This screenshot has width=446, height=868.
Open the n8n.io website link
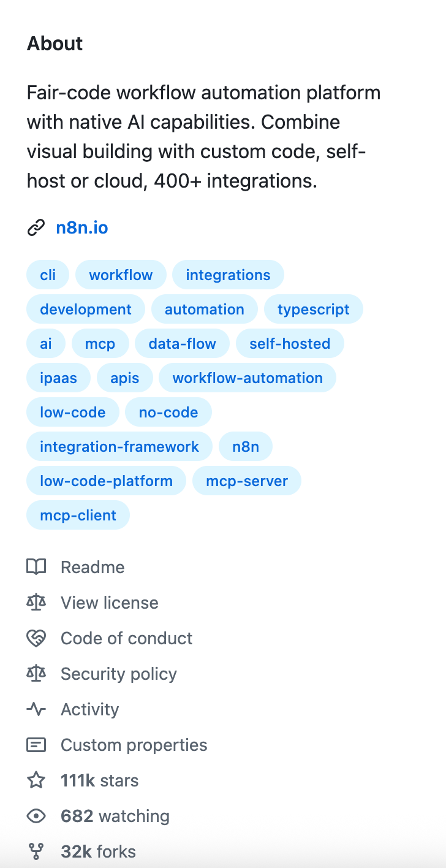click(82, 228)
